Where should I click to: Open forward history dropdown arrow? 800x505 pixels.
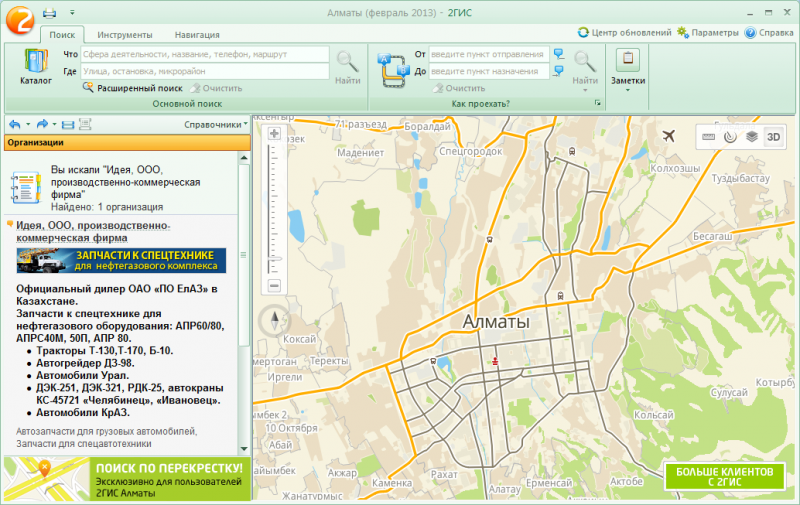tap(55, 124)
